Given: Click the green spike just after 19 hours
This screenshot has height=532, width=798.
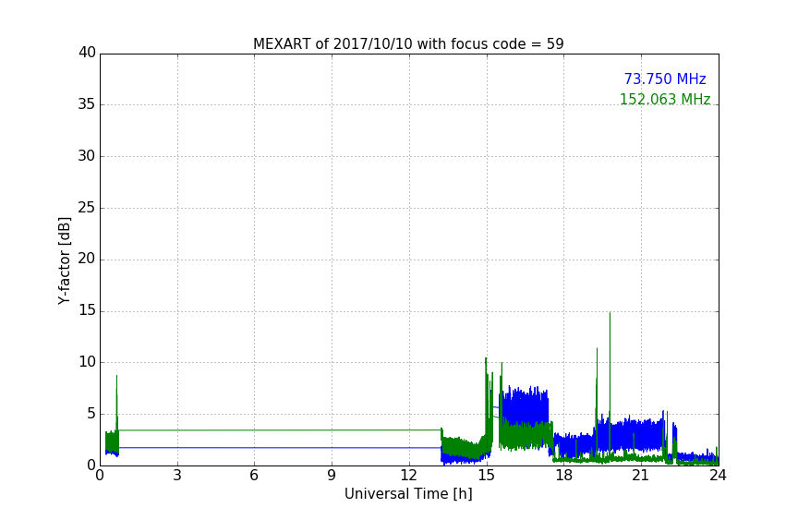Looking at the screenshot, I should click(597, 351).
